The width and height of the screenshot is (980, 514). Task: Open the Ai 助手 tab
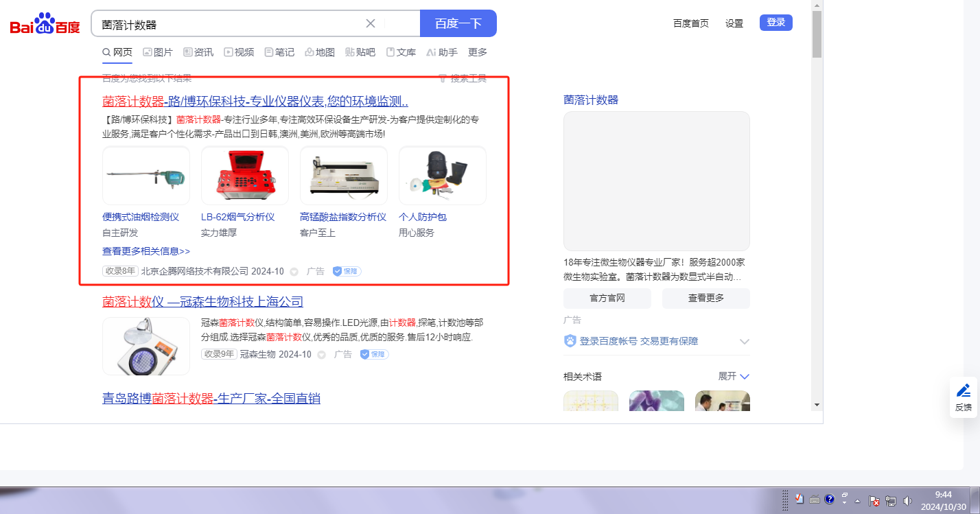[x=442, y=52]
